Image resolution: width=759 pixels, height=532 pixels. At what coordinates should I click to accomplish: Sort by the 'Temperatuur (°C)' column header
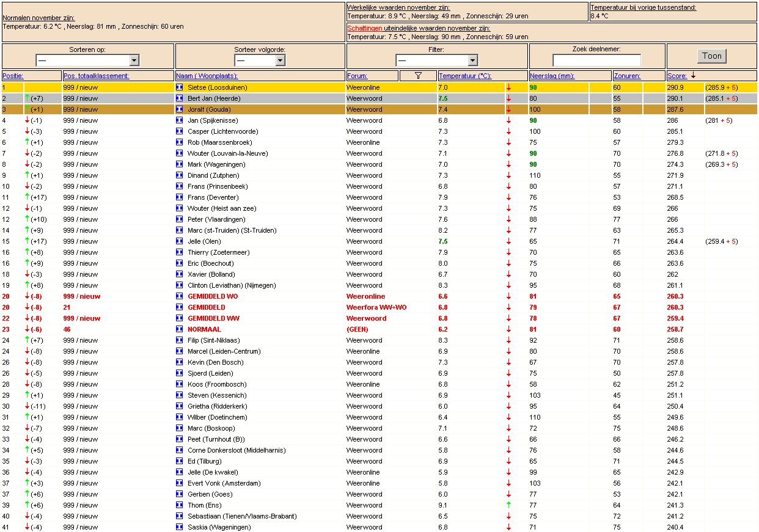click(x=465, y=76)
